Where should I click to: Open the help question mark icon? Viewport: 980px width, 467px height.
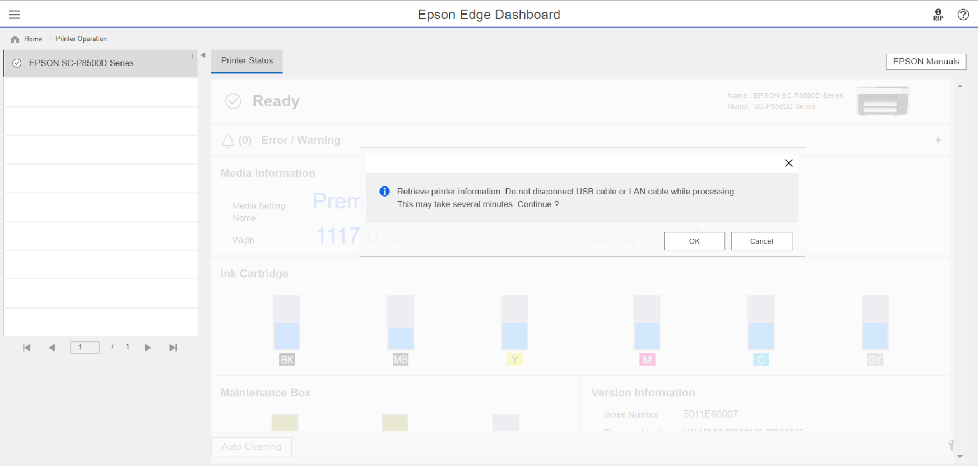(964, 15)
